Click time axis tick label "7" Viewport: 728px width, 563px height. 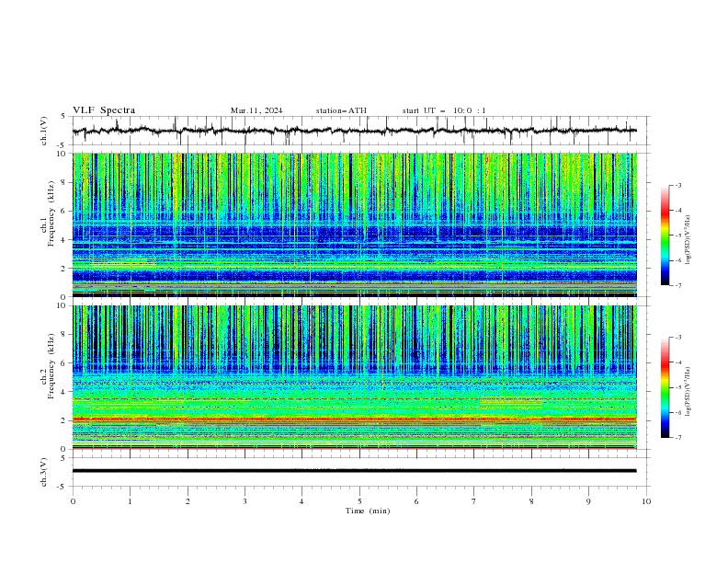[474, 501]
